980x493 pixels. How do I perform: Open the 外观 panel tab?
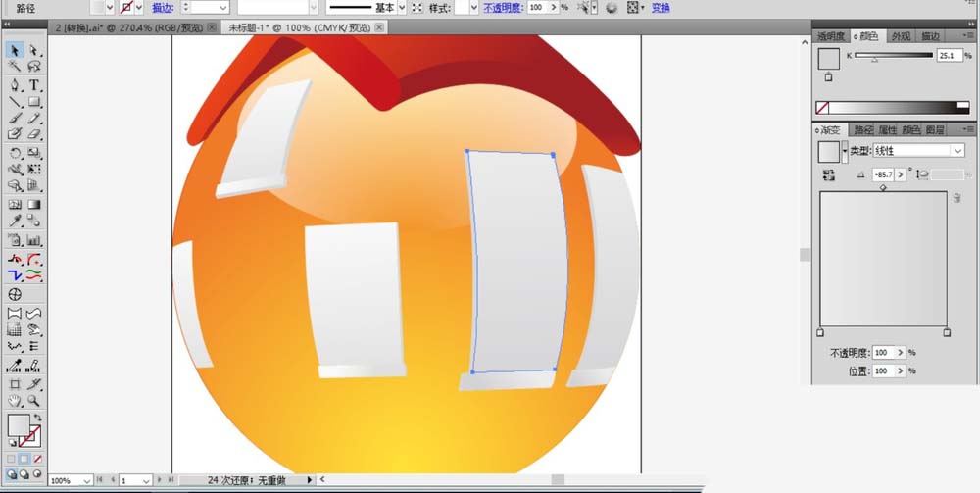click(x=901, y=36)
